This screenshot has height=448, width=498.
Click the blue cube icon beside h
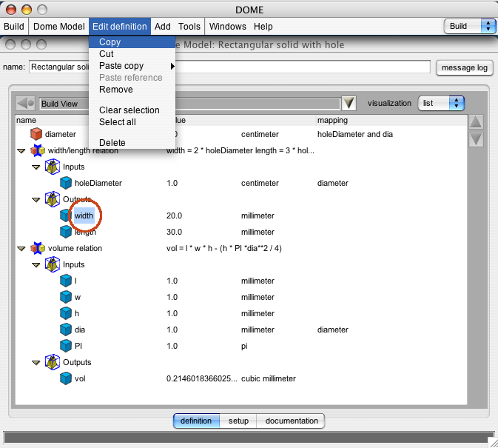[66, 313]
